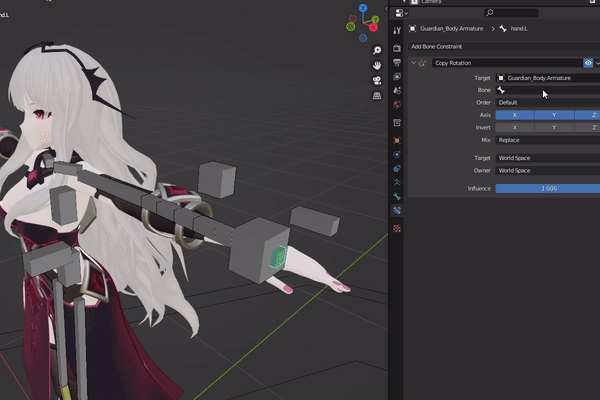Open the empty Bone target field
Viewport: 600px width, 400px height.
tap(548, 90)
